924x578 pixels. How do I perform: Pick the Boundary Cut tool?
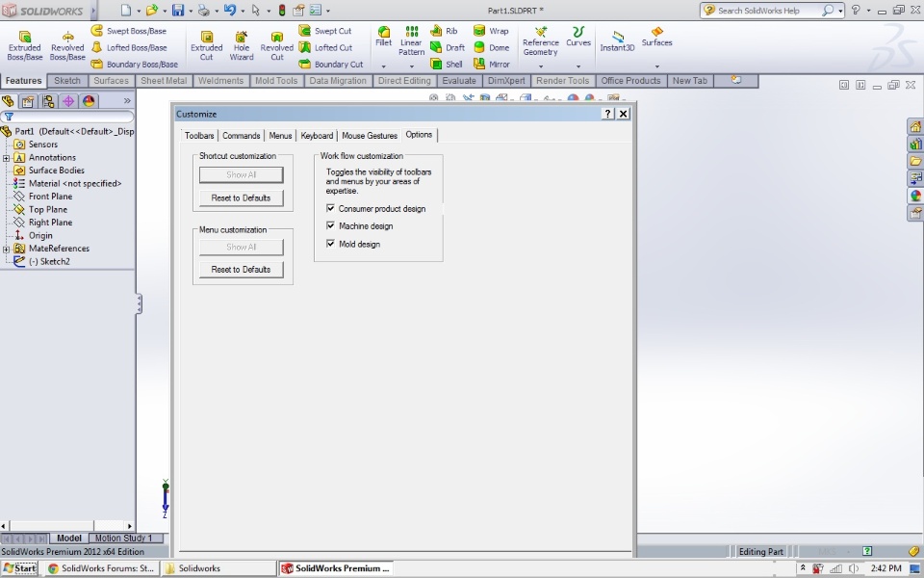[x=330, y=64]
